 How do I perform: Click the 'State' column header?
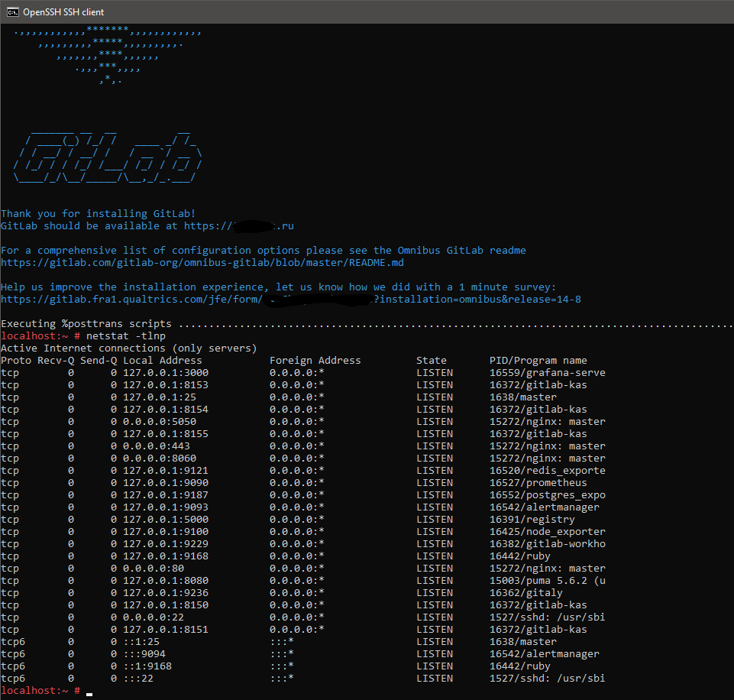pos(431,361)
